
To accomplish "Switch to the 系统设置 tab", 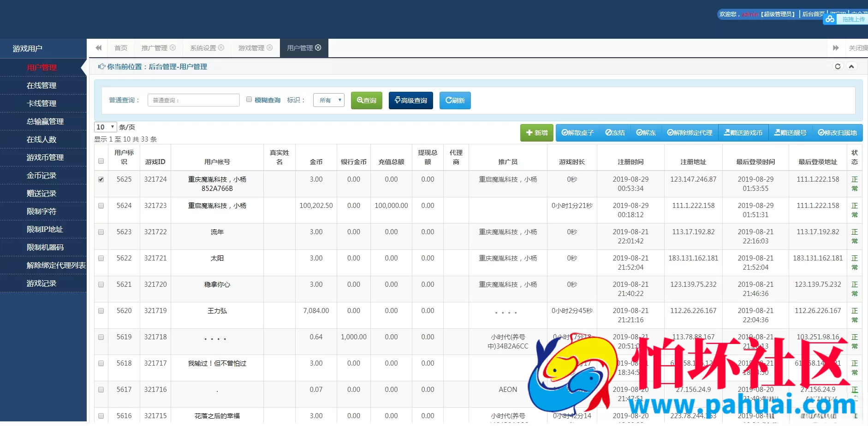I will click(207, 48).
